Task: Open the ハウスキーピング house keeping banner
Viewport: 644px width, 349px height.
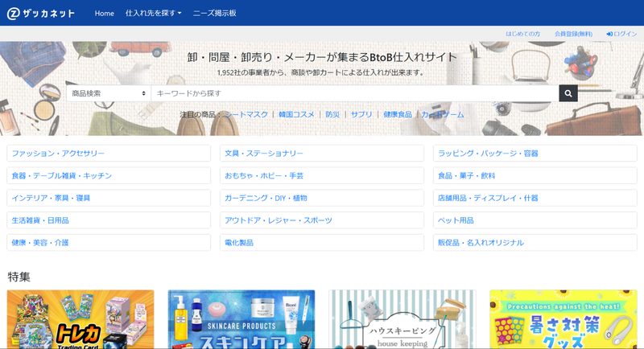Action: click(x=402, y=319)
